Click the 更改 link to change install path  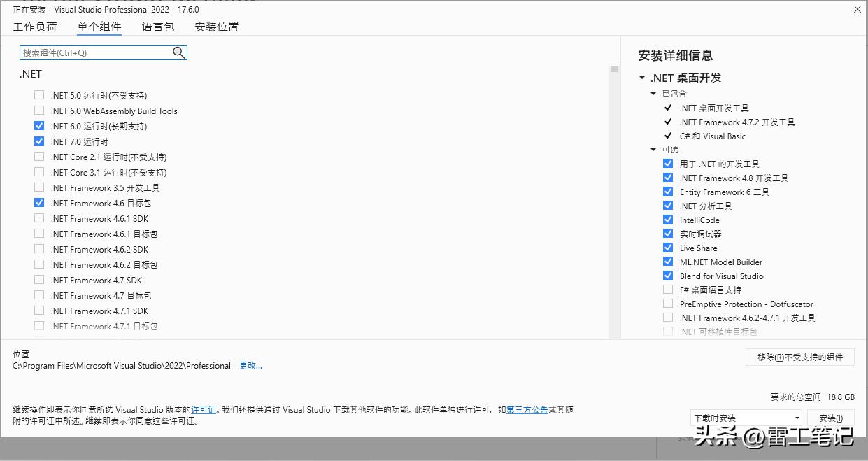click(x=250, y=365)
